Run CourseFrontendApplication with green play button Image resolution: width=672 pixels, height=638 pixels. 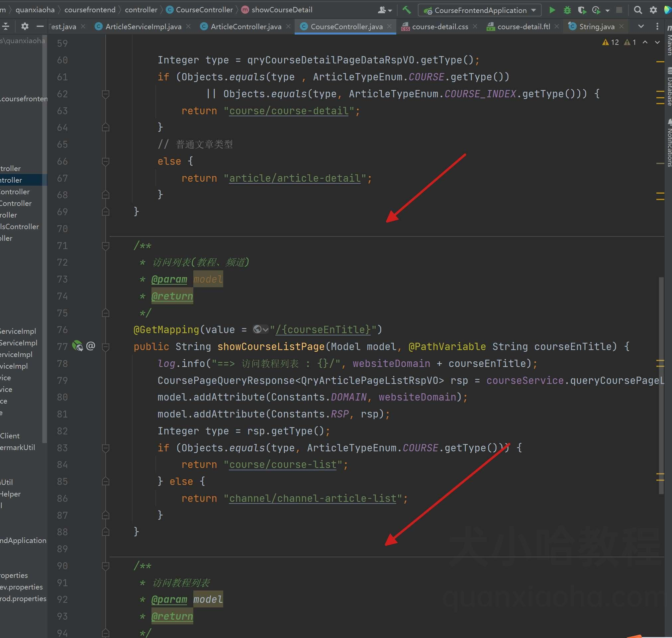pos(552,10)
